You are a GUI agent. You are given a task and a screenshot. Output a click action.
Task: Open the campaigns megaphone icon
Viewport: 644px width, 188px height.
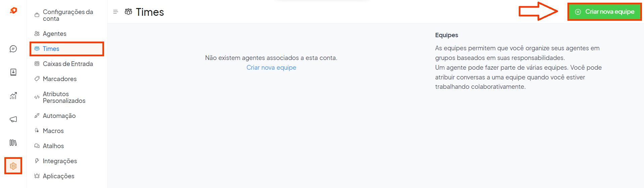13,119
